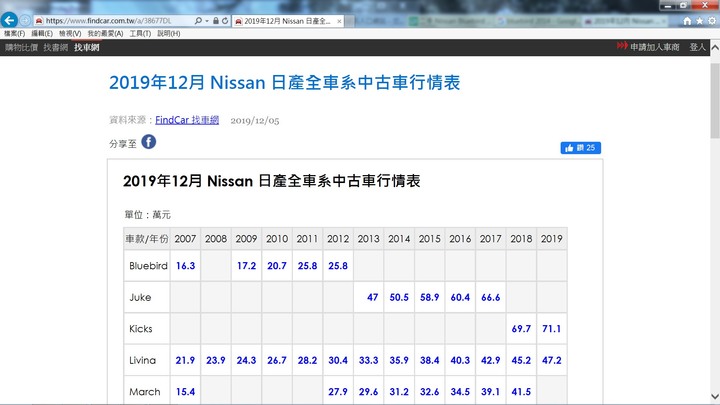Go to 購物比價 site link
Image resolution: width=720 pixels, height=405 pixels.
[x=22, y=47]
